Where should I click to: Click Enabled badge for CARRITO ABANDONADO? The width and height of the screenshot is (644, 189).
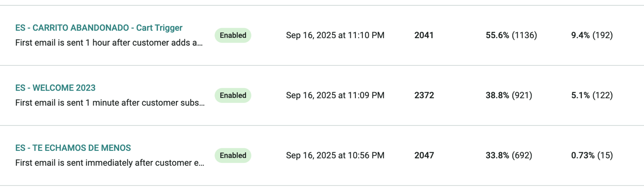pos(233,35)
